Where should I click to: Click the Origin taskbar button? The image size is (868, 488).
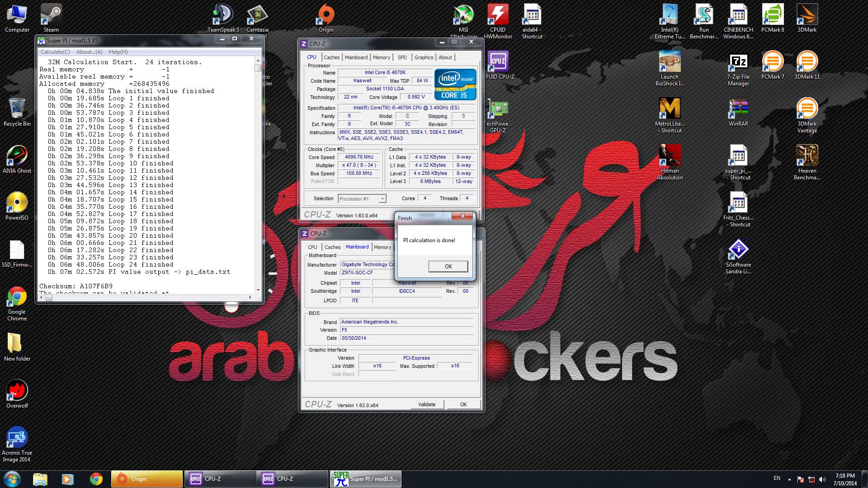146,479
